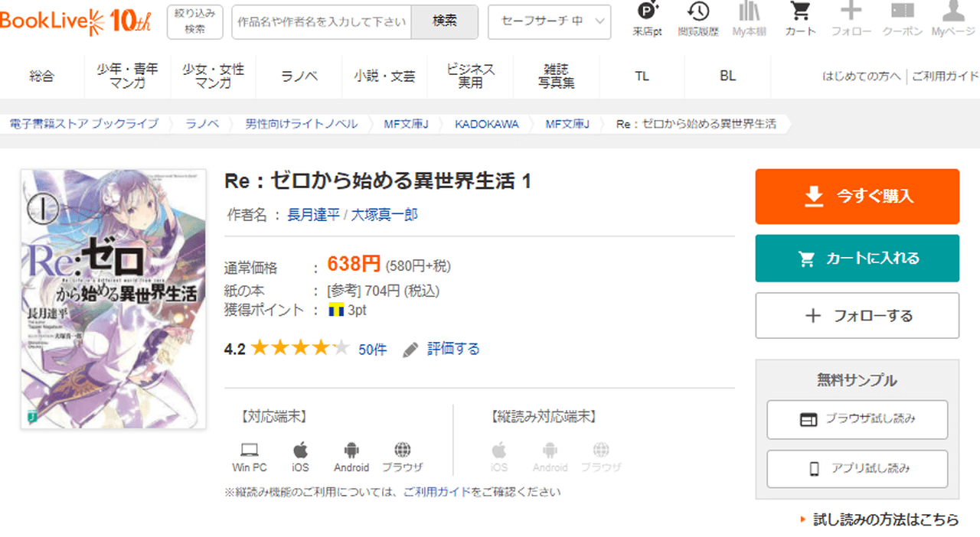Screen dimensions: 980x537
Task: Open the My本棚 bookshelf icon
Action: (x=749, y=13)
